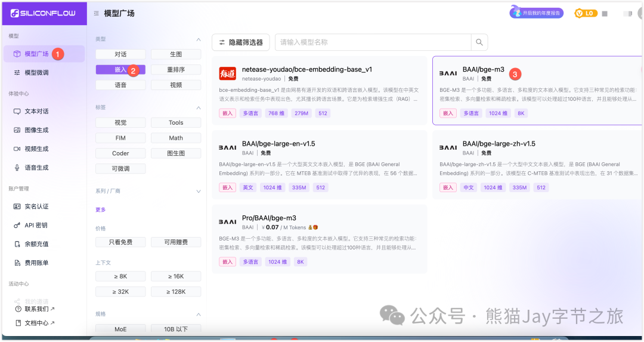
Task: Click the 中文 tag on bge-large-zh-v1.5 card
Action: [x=469, y=187]
